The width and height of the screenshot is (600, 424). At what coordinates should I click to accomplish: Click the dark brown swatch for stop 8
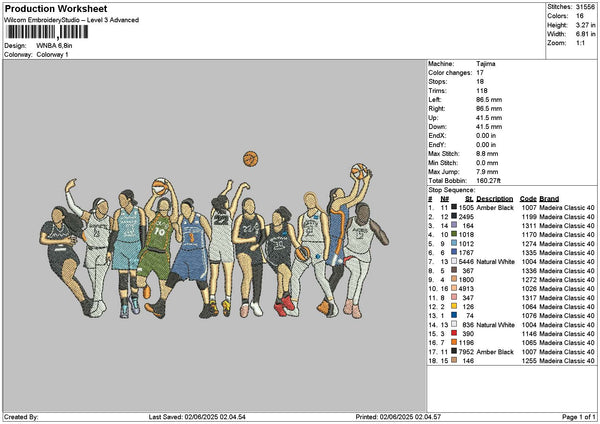pos(455,269)
